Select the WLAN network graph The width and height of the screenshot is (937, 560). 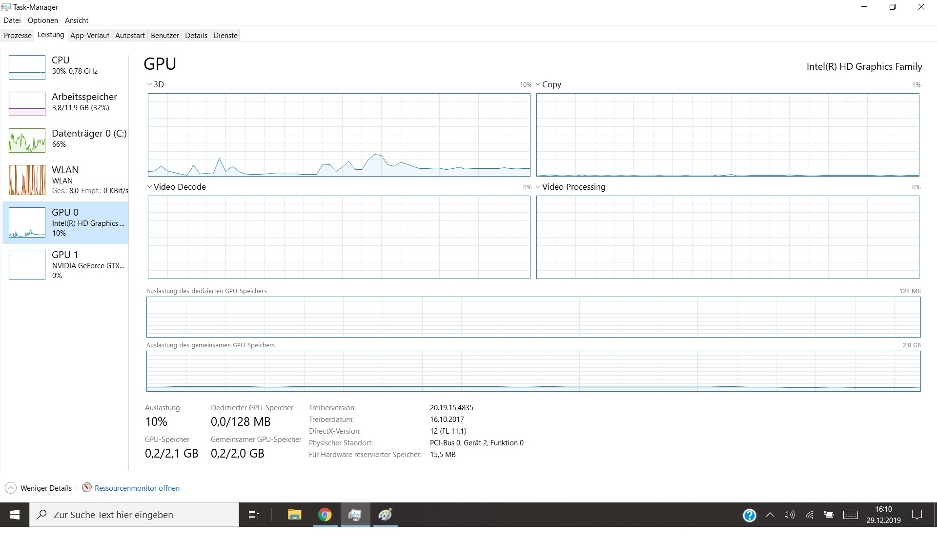[x=27, y=180]
